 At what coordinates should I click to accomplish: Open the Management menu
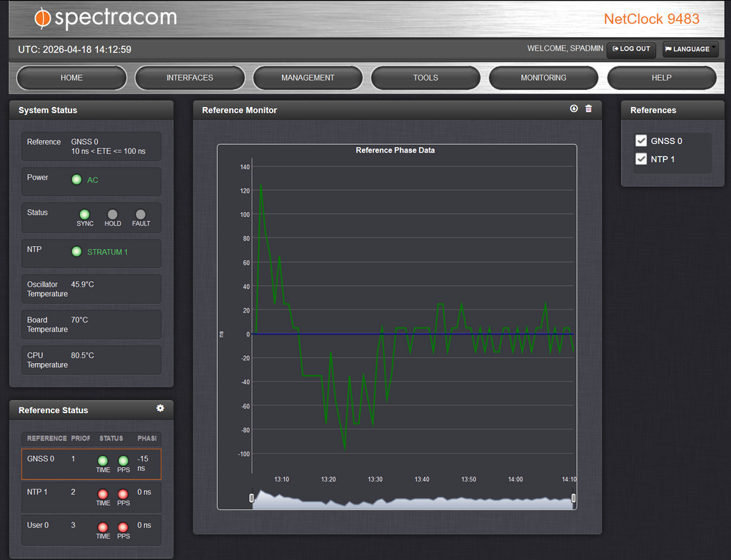tap(308, 78)
